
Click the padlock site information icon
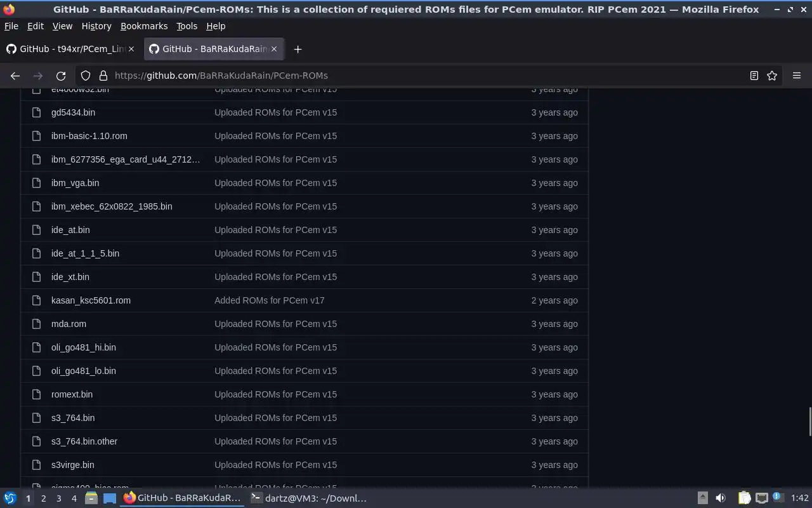pos(103,76)
